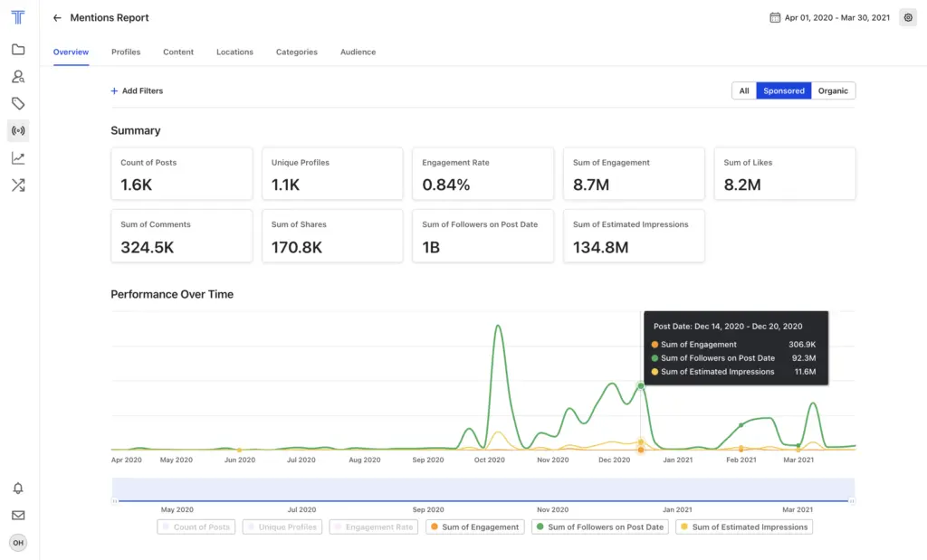The width and height of the screenshot is (927, 560).
Task: Open the profile search sidebar icon
Action: [x=18, y=77]
